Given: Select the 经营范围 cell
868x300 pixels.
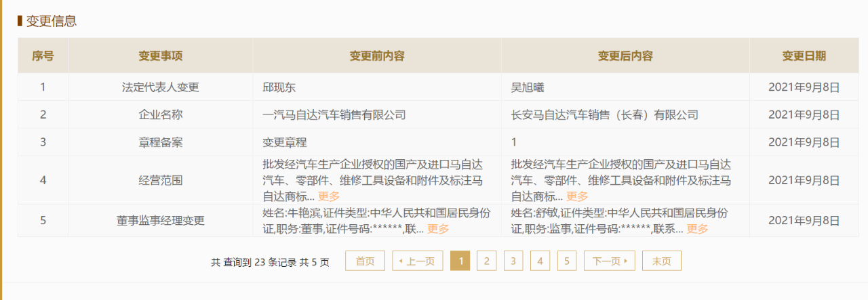Looking at the screenshot, I should click(161, 180).
